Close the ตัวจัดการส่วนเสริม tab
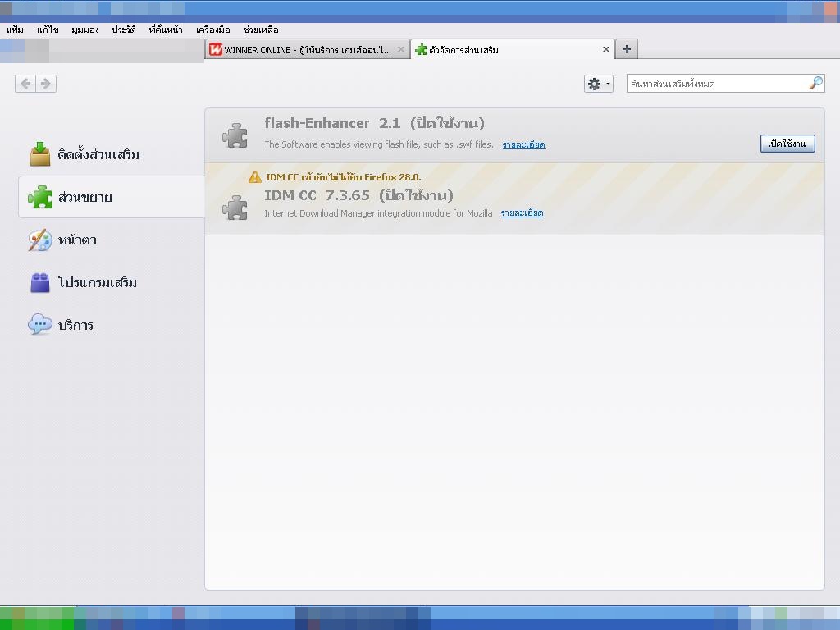Image resolution: width=840 pixels, height=630 pixels. 606,49
